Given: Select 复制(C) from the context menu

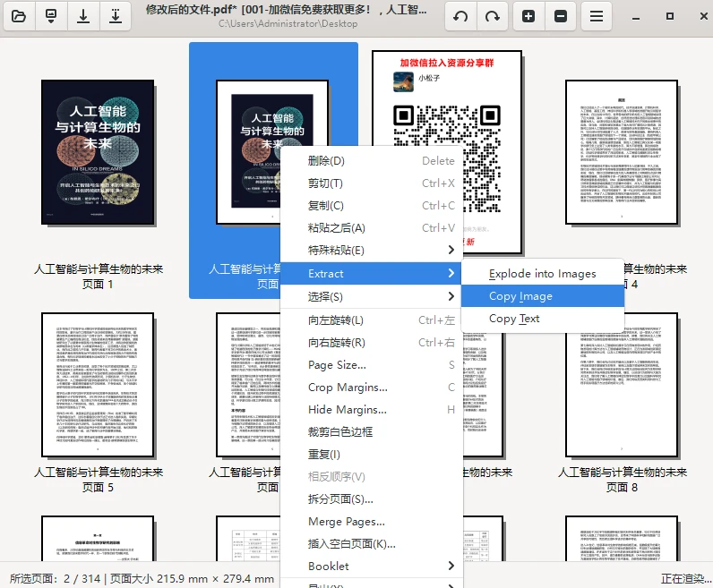Looking at the screenshot, I should coord(372,205).
